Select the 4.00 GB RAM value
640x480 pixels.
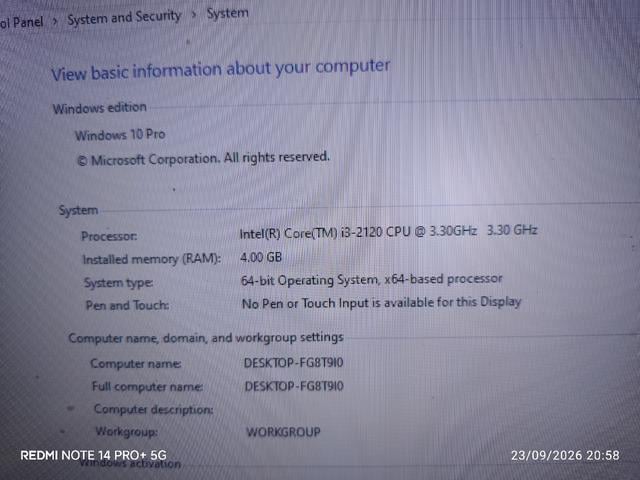click(261, 257)
